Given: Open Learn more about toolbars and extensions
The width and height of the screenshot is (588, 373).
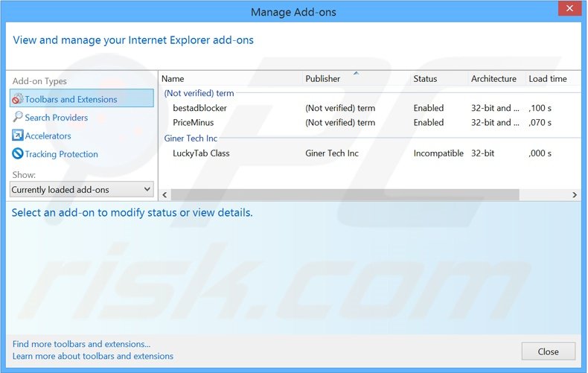Looking at the screenshot, I should coord(93,356).
